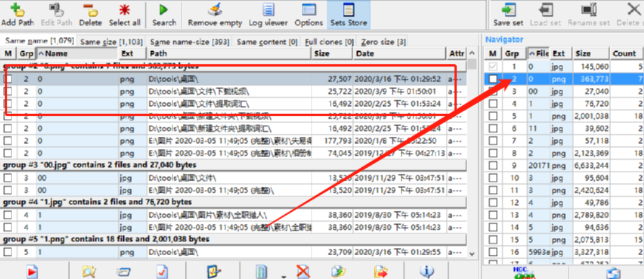This screenshot has height=279, width=644.
Task: Click the blue columns icon at bottom
Action: (261, 272)
